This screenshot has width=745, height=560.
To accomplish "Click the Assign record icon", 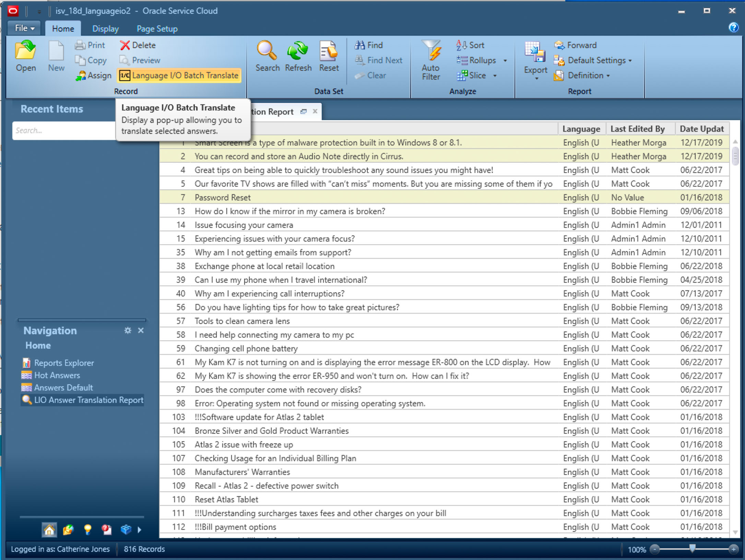I will point(80,75).
